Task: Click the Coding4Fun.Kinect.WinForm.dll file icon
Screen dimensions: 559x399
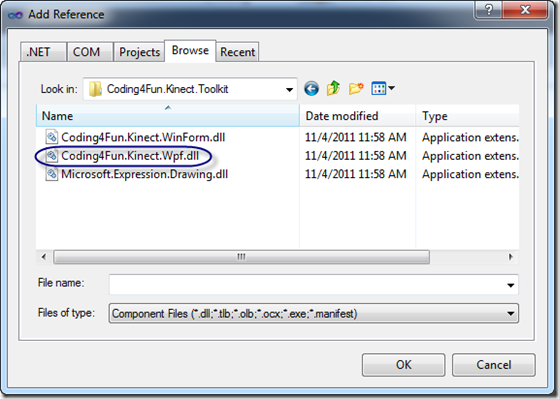Action: (x=52, y=137)
